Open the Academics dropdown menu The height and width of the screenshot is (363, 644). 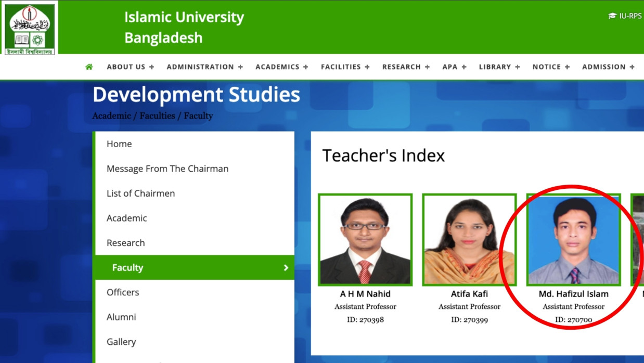(282, 67)
